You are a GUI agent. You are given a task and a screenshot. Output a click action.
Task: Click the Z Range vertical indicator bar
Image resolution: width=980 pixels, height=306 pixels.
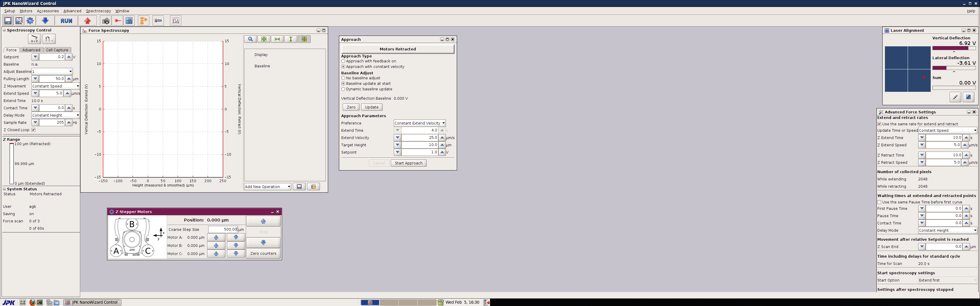(x=12, y=164)
